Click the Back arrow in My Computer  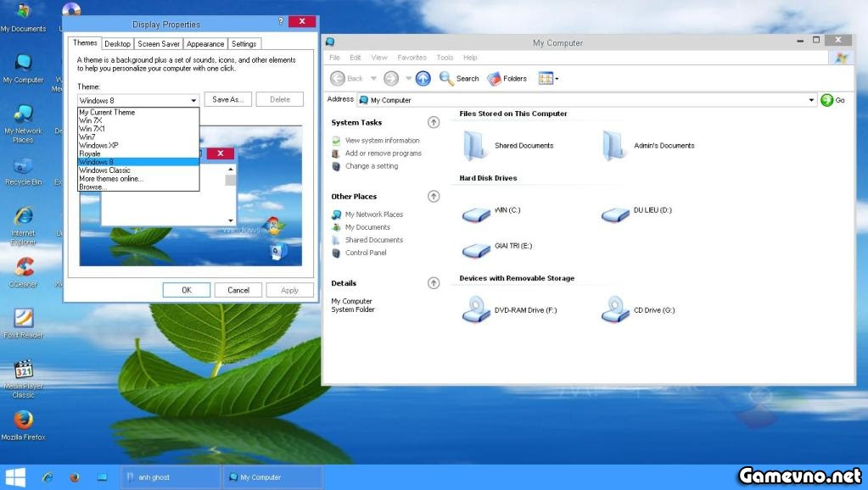click(346, 79)
